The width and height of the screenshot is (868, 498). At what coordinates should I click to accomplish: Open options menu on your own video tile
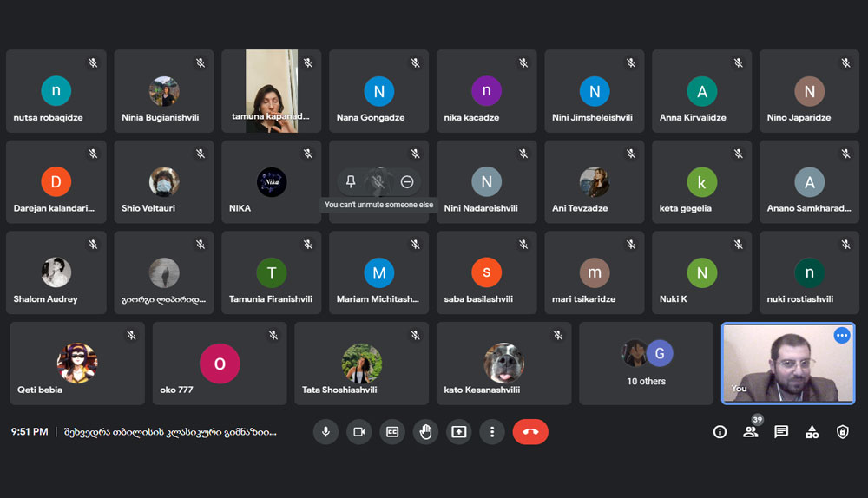tap(841, 336)
